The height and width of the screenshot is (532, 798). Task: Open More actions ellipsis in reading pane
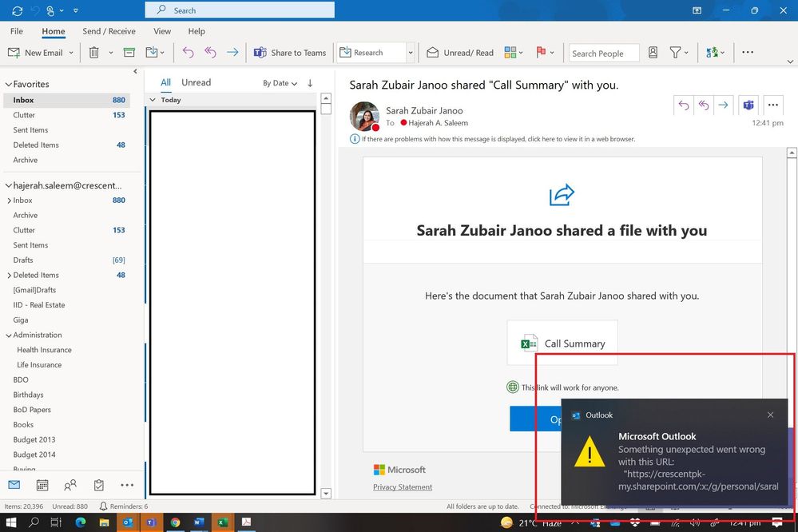[773, 105]
